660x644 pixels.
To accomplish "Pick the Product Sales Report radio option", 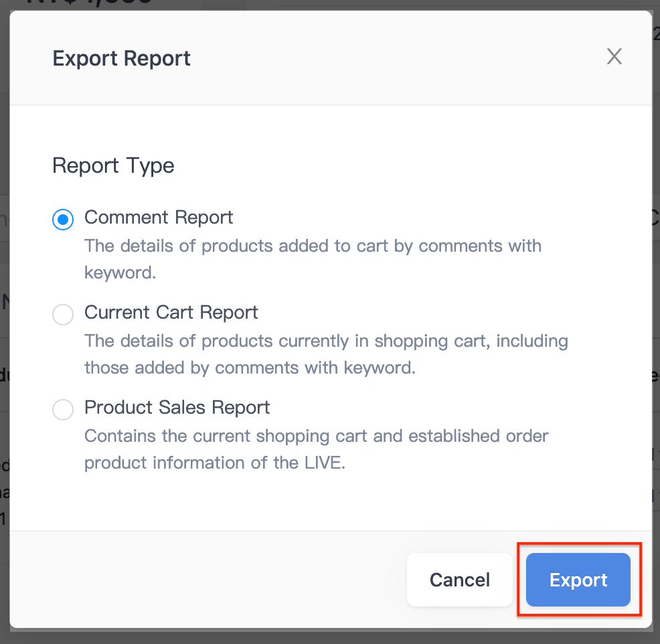I will coord(63,409).
